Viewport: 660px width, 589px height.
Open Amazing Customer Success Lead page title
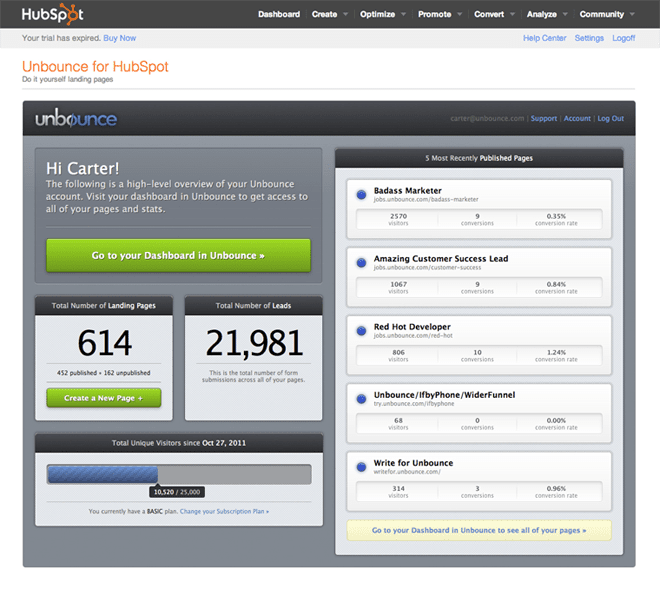point(441,259)
